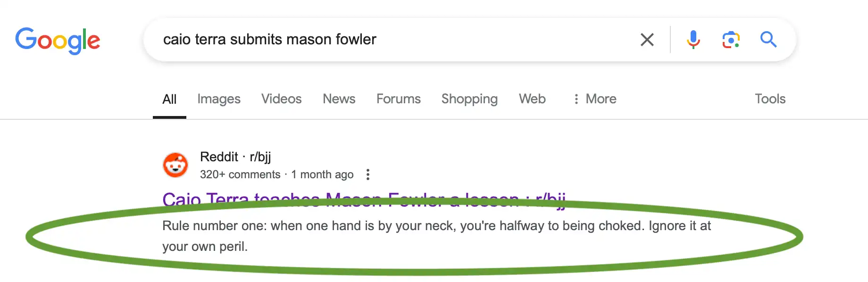The image size is (868, 282).
Task: Click the search magnifier icon
Action: click(768, 40)
